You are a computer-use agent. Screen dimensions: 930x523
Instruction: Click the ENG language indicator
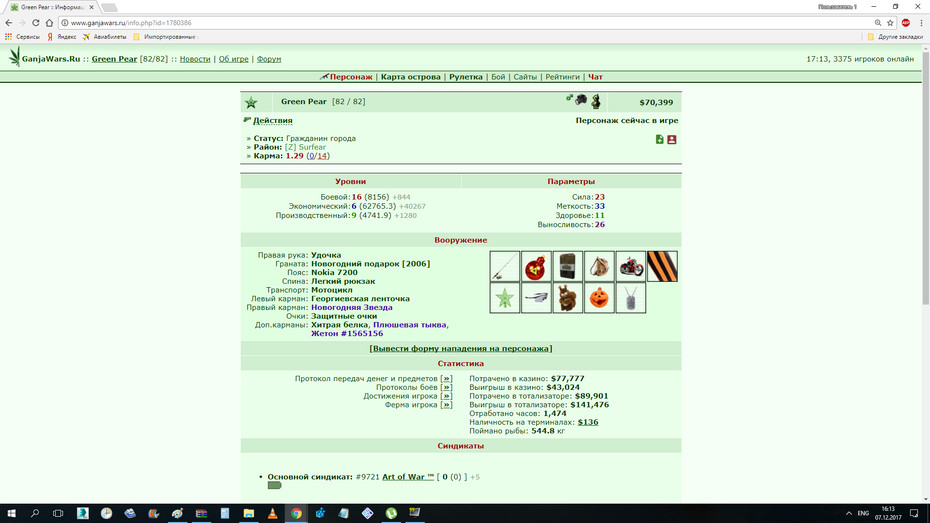pos(863,513)
